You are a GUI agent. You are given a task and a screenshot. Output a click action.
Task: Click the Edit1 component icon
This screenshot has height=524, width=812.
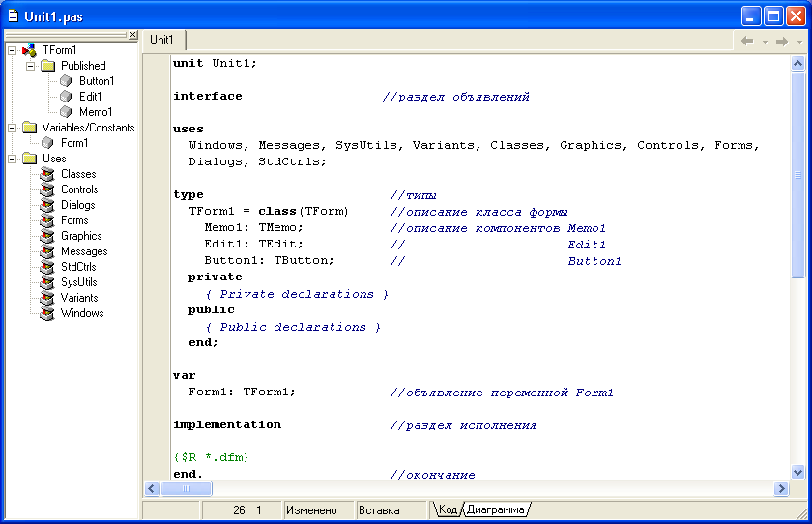coord(66,97)
